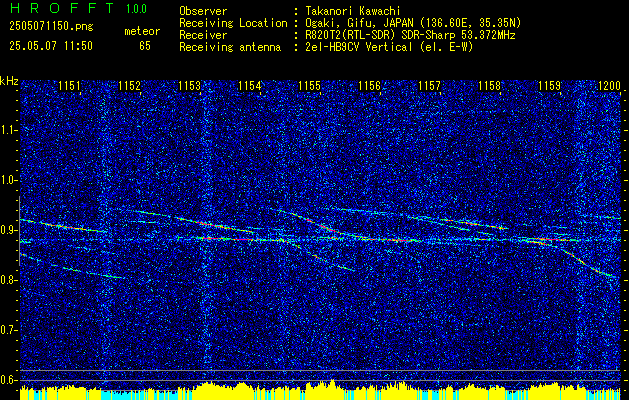This screenshot has width=629, height=400.
Task: Click the 1.0 frequency axis label
Action: (9, 180)
